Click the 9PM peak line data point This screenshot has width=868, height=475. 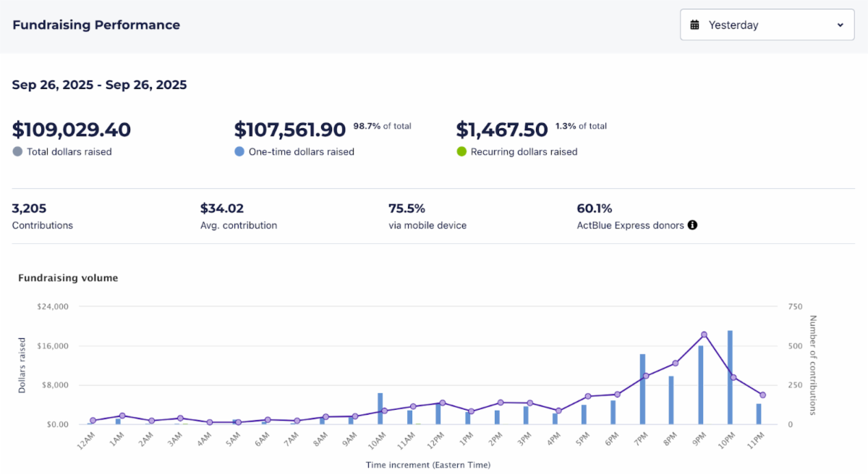(x=704, y=335)
